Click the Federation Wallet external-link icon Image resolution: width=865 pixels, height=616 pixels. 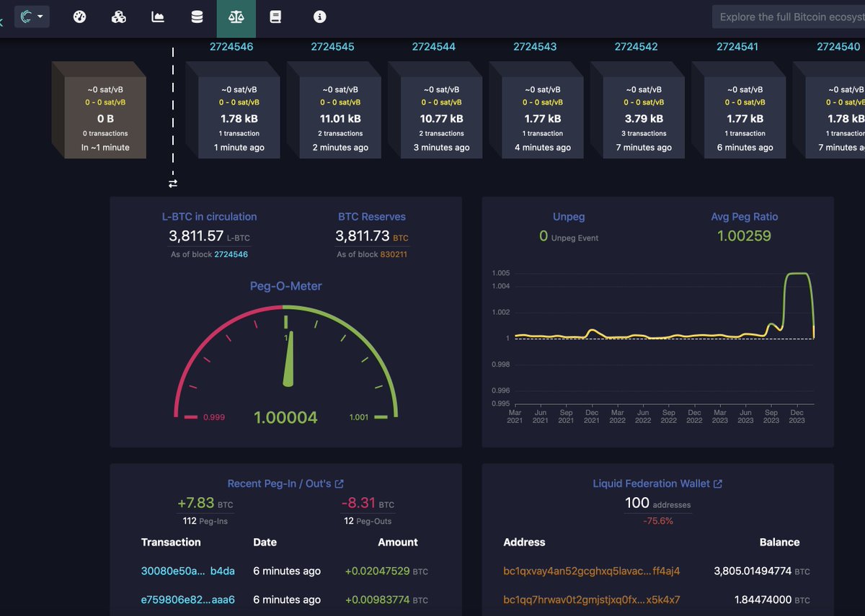click(718, 484)
